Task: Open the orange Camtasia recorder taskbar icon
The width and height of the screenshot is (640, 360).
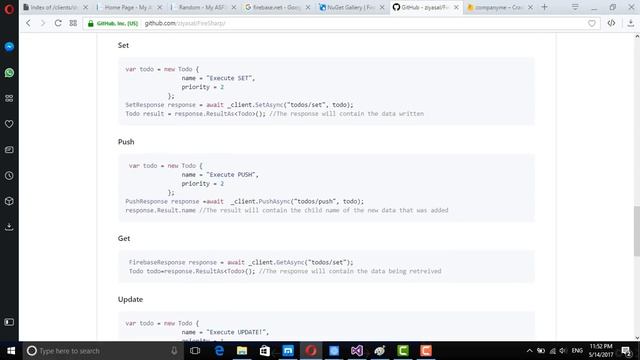Action: coord(426,351)
